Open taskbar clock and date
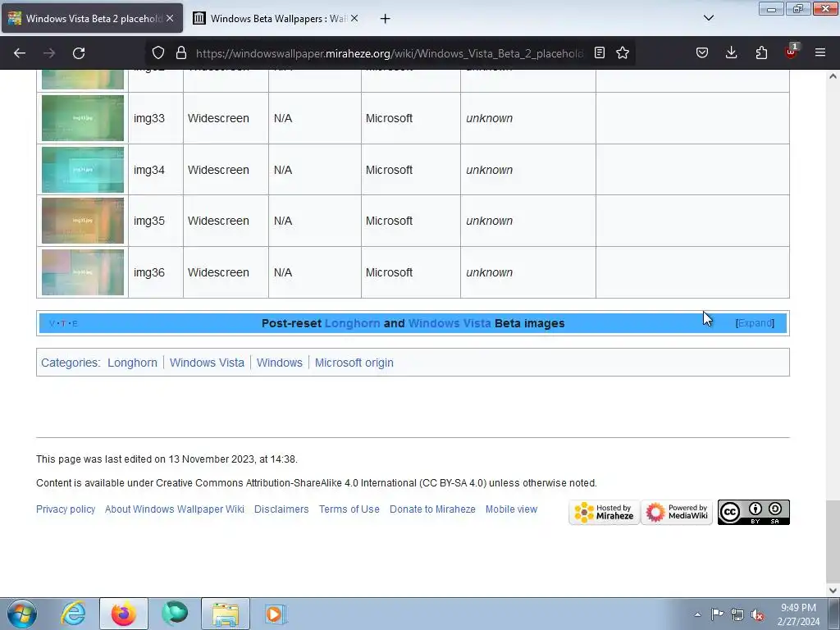Viewport: 840px width, 630px height. tap(798, 614)
